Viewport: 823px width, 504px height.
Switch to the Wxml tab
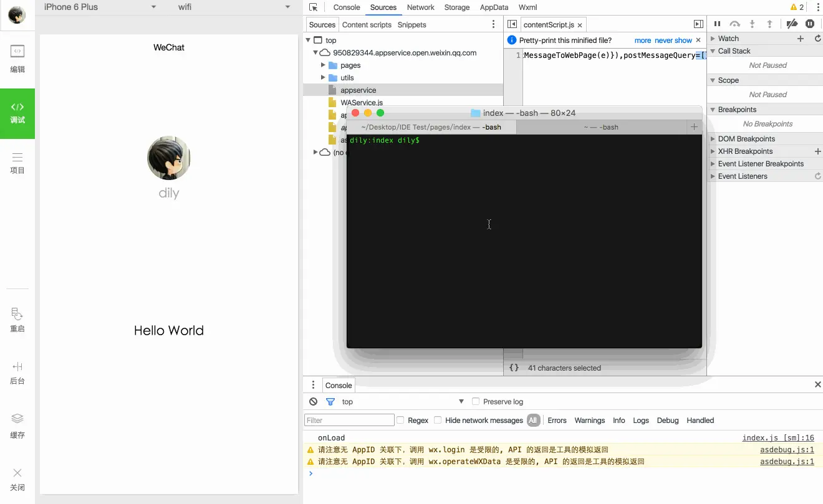(527, 7)
